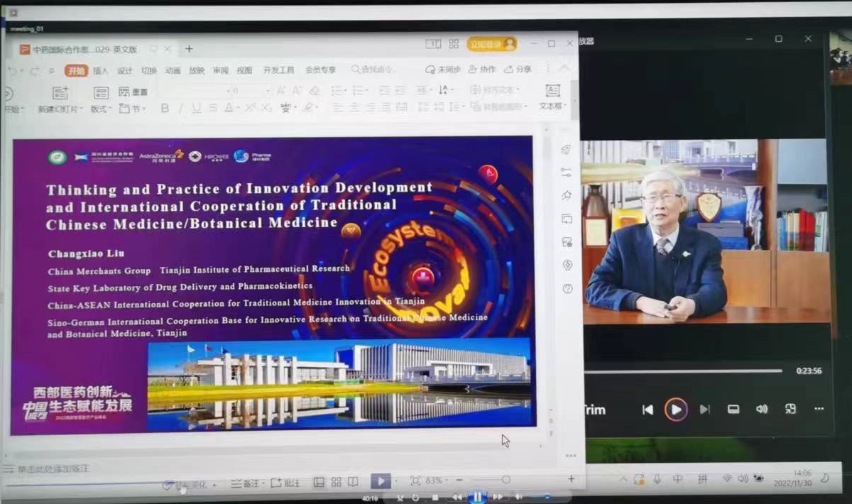Open the more options ellipsis in video player
852x504 pixels.
(819, 409)
